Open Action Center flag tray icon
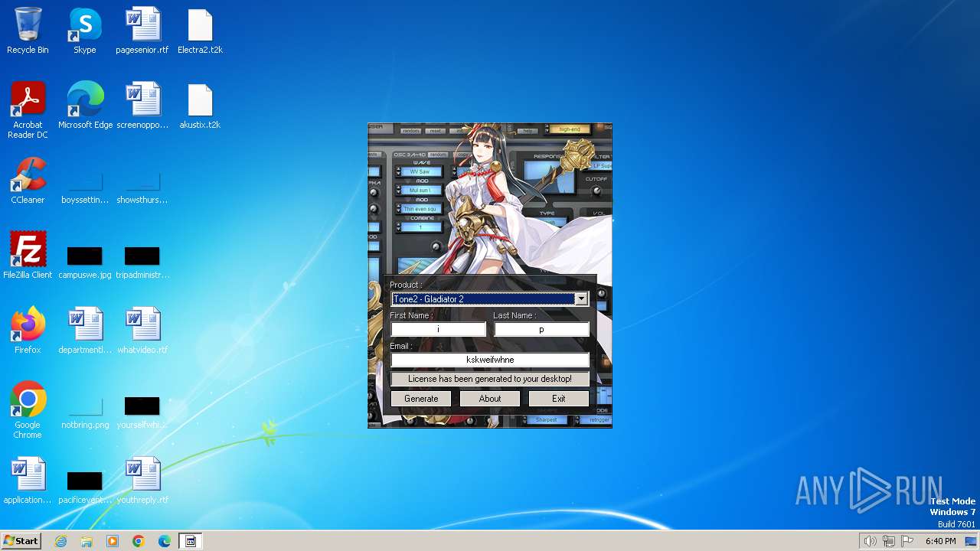The width and height of the screenshot is (980, 551). (x=907, y=541)
